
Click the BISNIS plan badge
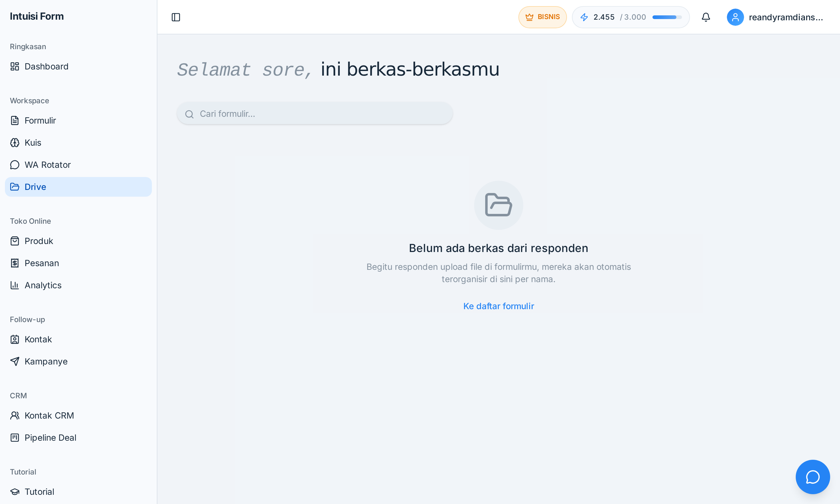pos(542,17)
